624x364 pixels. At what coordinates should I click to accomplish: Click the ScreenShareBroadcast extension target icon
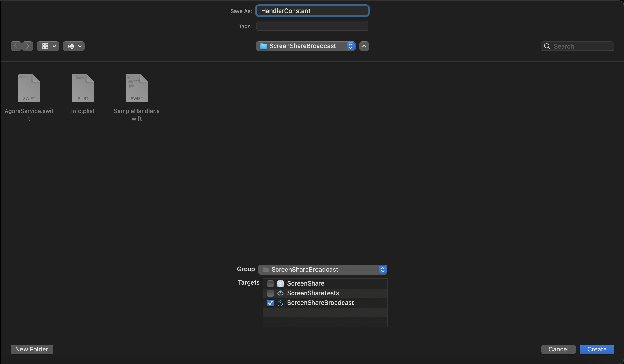(x=280, y=303)
